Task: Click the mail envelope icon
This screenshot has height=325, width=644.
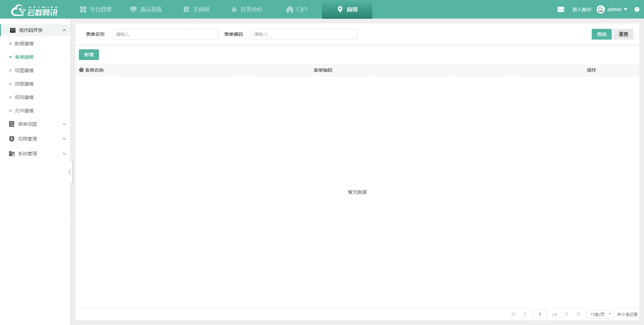Action: pos(560,9)
